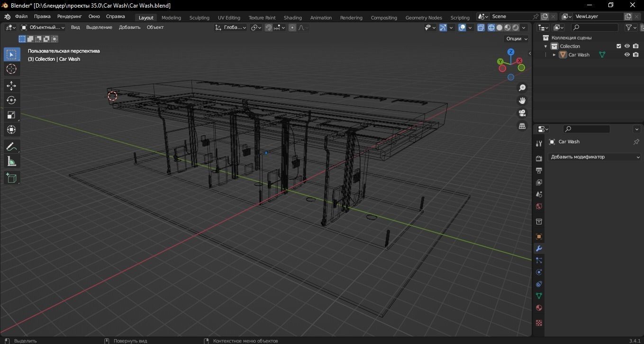Toggle camera view with camera icon

point(522,113)
